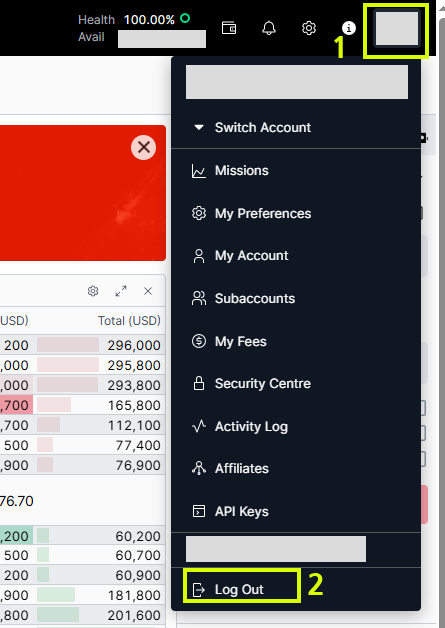Expand the order book panel fullscreen
The height and width of the screenshot is (628, 445).
tap(121, 291)
